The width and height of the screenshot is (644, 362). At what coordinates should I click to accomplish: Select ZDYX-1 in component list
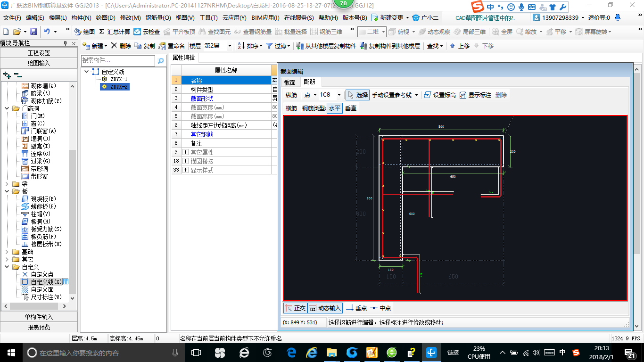pyautogui.click(x=119, y=79)
